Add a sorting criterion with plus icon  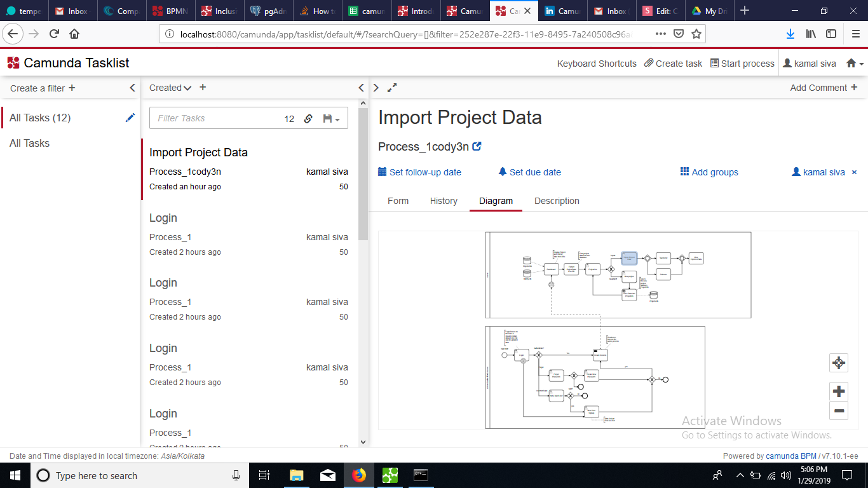click(203, 87)
